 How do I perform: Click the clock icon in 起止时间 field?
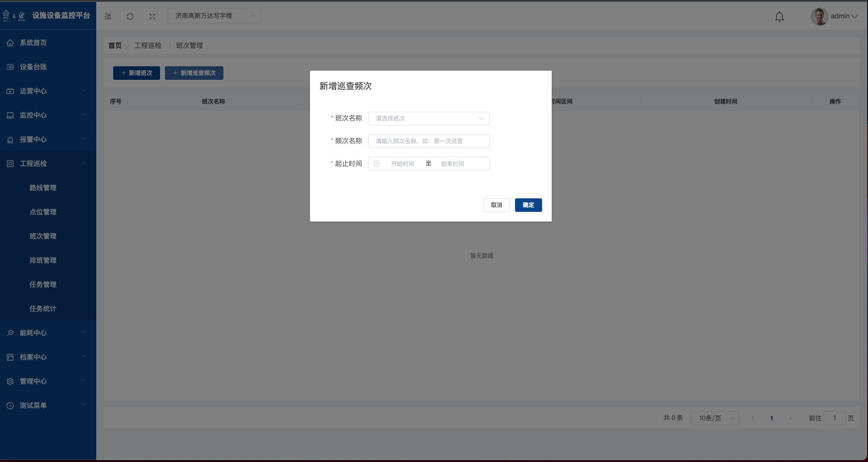coord(377,164)
